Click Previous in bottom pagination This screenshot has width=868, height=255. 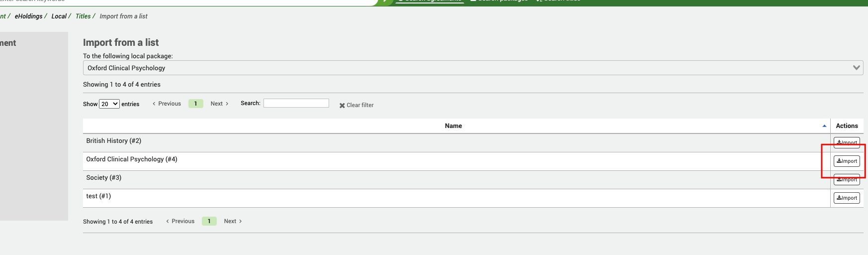[x=180, y=221]
